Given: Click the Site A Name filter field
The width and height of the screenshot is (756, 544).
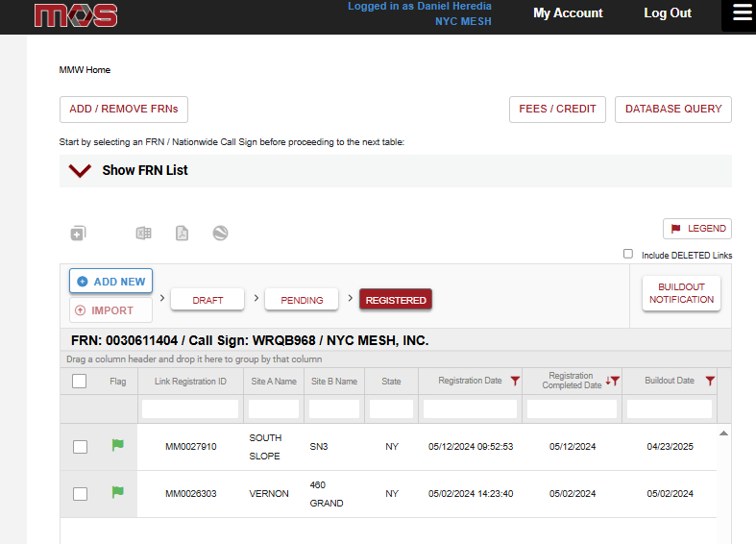Looking at the screenshot, I should [274, 409].
